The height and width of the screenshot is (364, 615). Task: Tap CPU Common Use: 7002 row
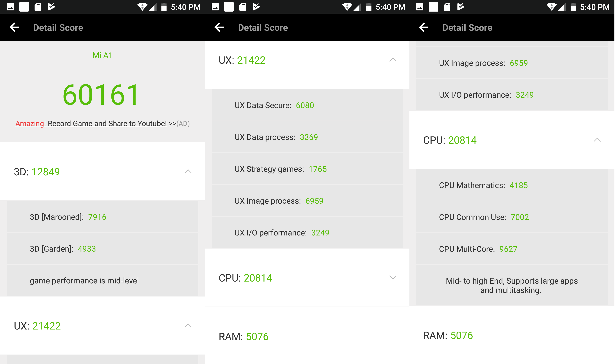(x=512, y=217)
